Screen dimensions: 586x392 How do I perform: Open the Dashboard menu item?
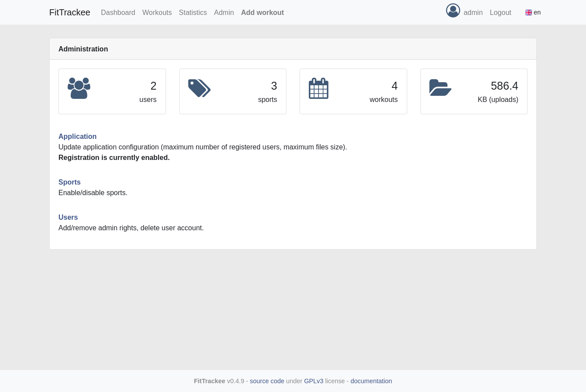[118, 13]
